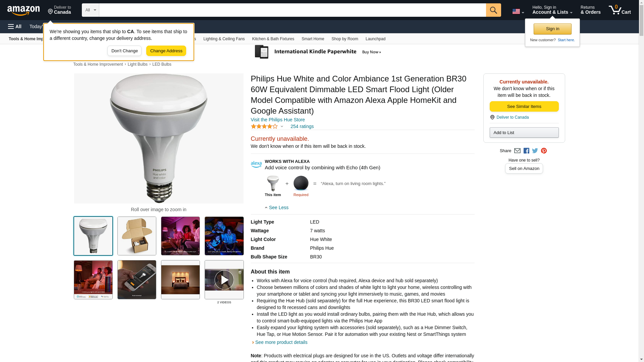Visit the Philips Hue Store link

coord(278,120)
